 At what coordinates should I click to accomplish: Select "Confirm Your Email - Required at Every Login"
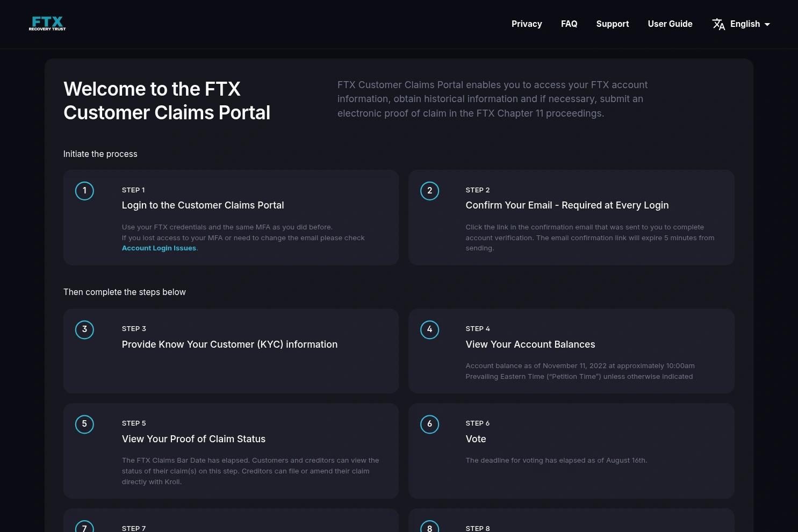pos(567,205)
